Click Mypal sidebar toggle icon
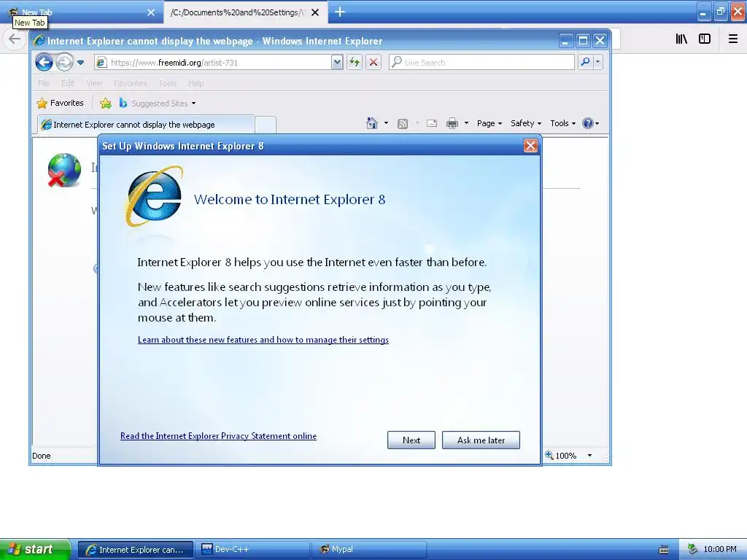 pyautogui.click(x=705, y=39)
